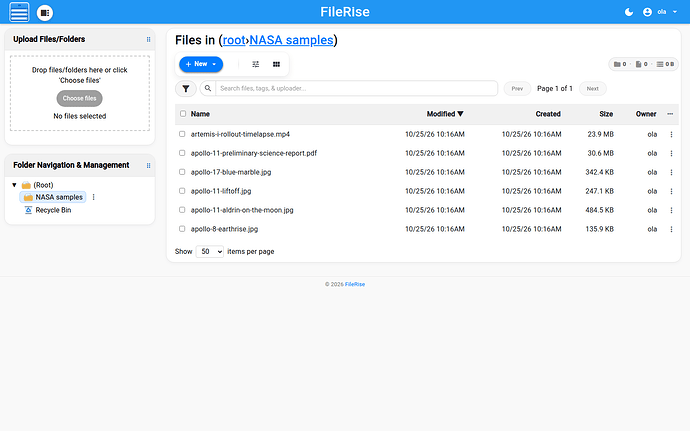Open file apollo-11-aldrin-on-the-moon.jpg

pyautogui.click(x=242, y=210)
